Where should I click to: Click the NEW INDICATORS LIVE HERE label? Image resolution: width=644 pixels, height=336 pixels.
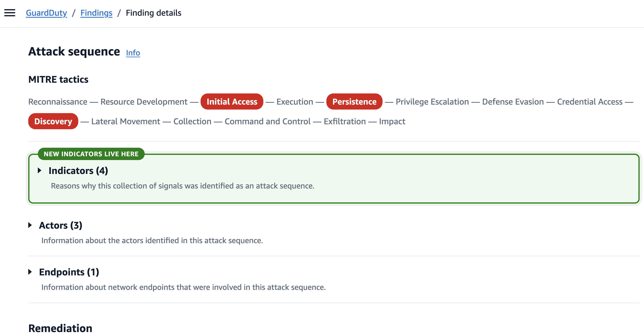91,154
